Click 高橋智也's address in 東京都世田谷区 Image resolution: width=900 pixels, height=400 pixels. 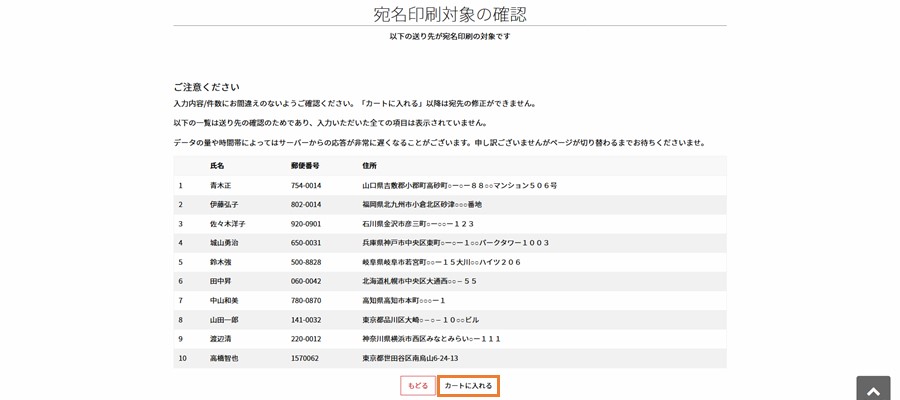410,358
